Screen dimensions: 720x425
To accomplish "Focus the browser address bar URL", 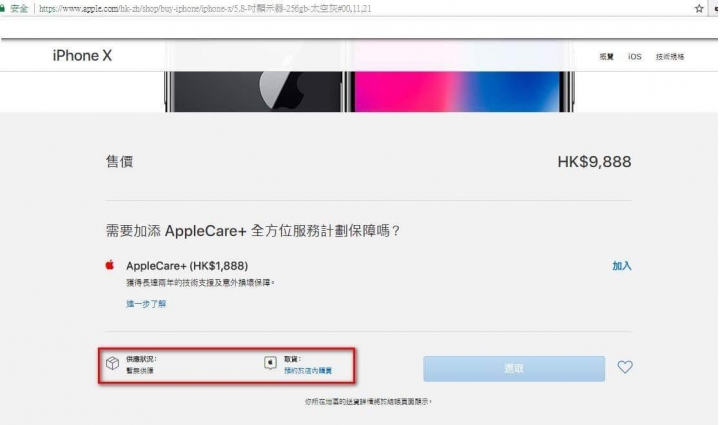I will (x=205, y=8).
